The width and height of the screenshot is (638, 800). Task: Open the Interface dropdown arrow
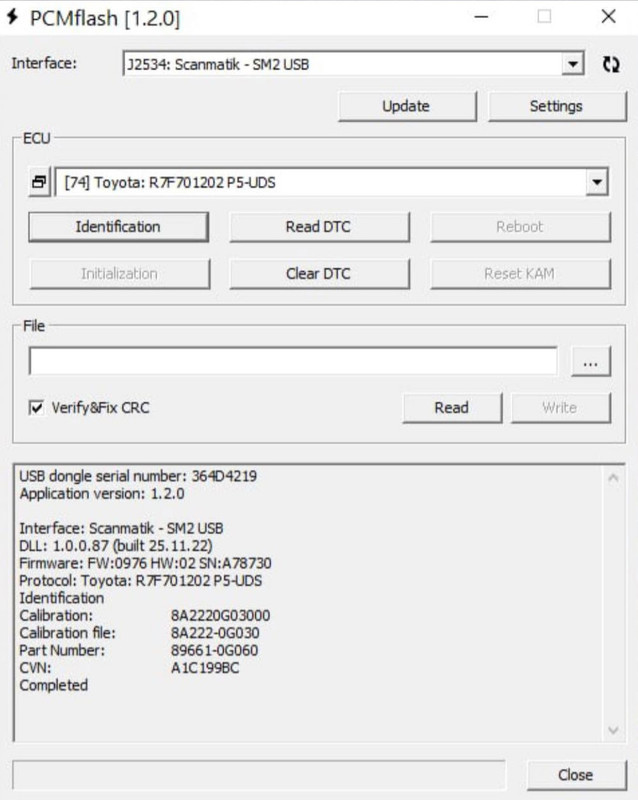pyautogui.click(x=573, y=64)
